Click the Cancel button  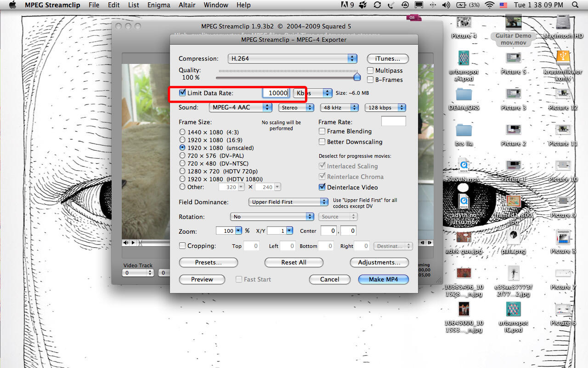pos(329,279)
